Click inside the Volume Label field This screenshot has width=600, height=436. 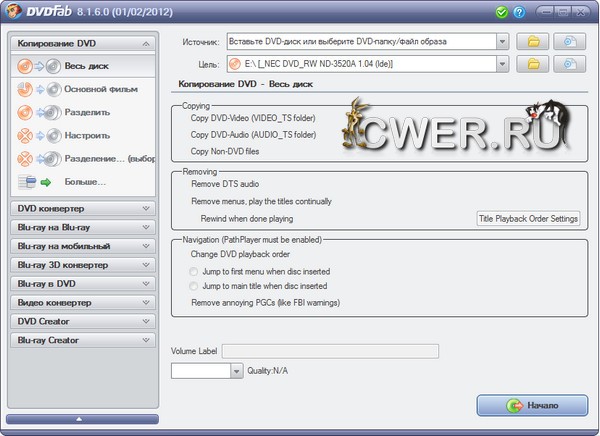[x=330, y=351]
